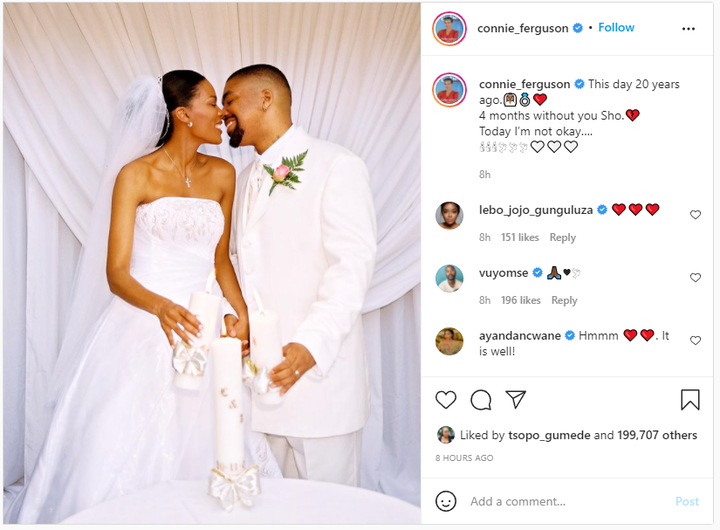Image resolution: width=720 pixels, height=530 pixels.
Task: Open emoji picker smiley icon
Action: pyautogui.click(x=445, y=501)
